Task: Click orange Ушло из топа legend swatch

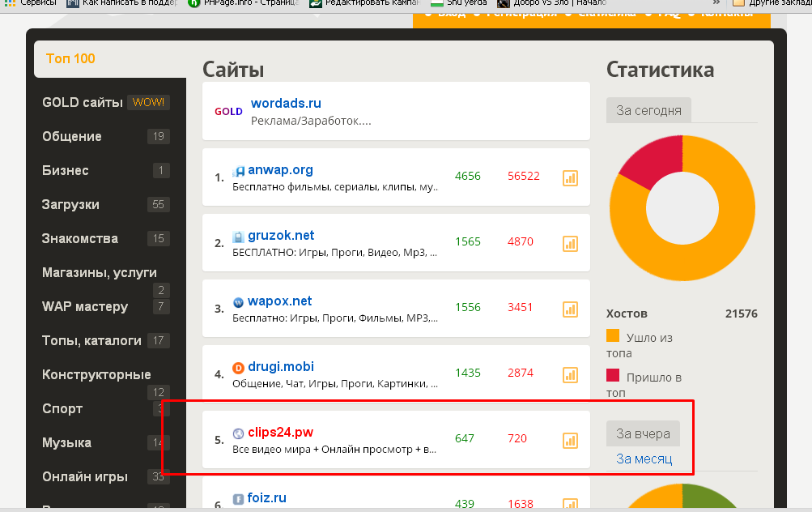Action: tap(613, 335)
